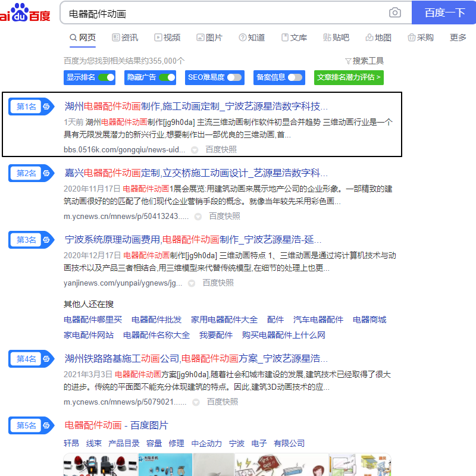Image resolution: width=476 pixels, height=476 pixels.
Task: Filter images by 修理 tag
Action: click(176, 443)
